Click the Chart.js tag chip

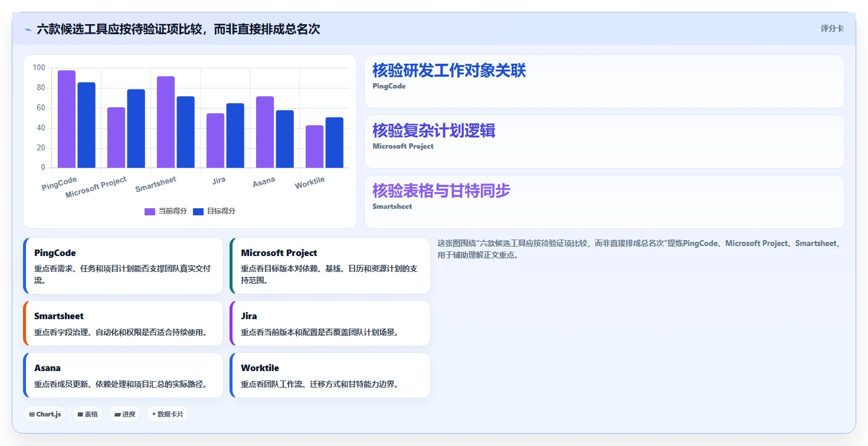(x=45, y=414)
